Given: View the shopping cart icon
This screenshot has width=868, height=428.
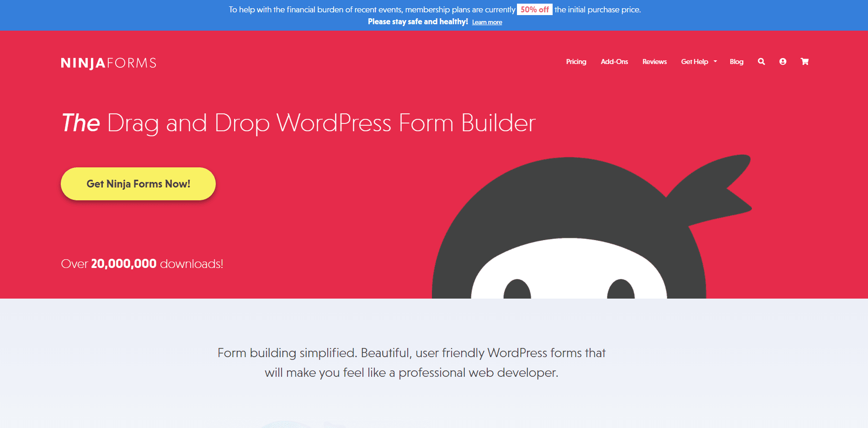Looking at the screenshot, I should click(804, 62).
